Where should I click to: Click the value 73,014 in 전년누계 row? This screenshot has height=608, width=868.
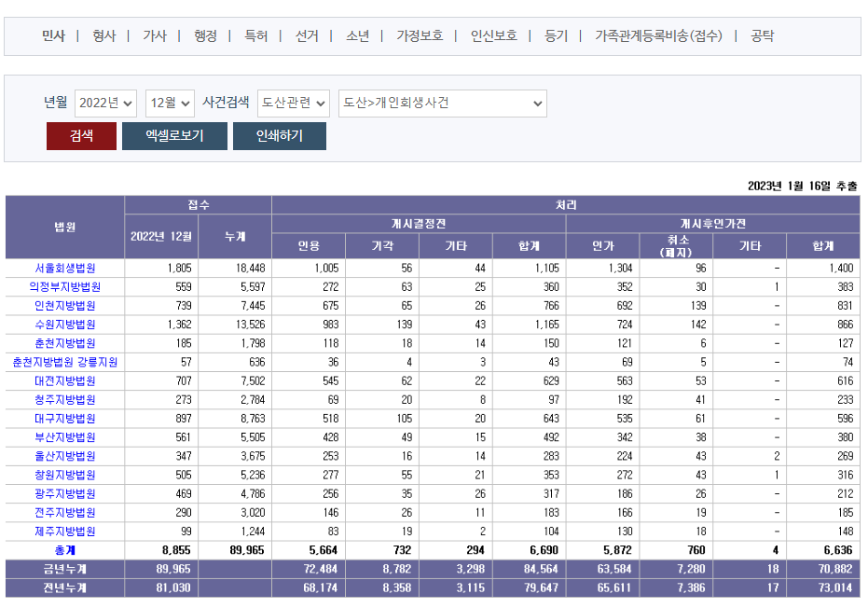tap(834, 588)
